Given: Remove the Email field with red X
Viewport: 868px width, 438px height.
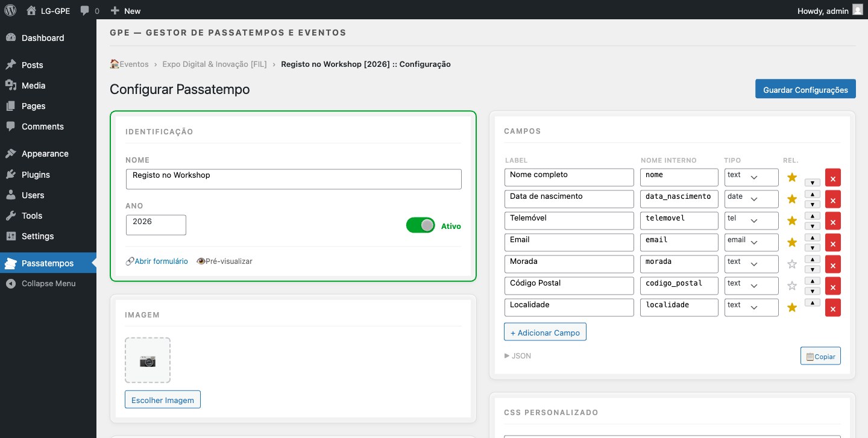Looking at the screenshot, I should [832, 243].
